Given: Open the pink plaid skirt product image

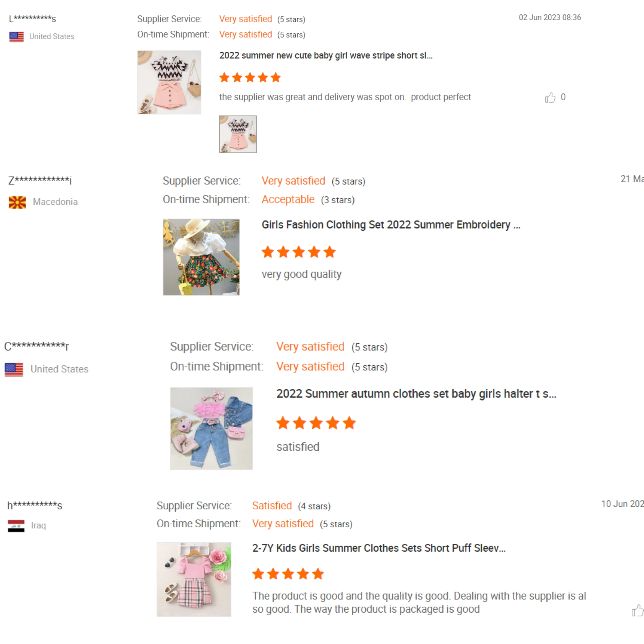Looking at the screenshot, I should [194, 579].
